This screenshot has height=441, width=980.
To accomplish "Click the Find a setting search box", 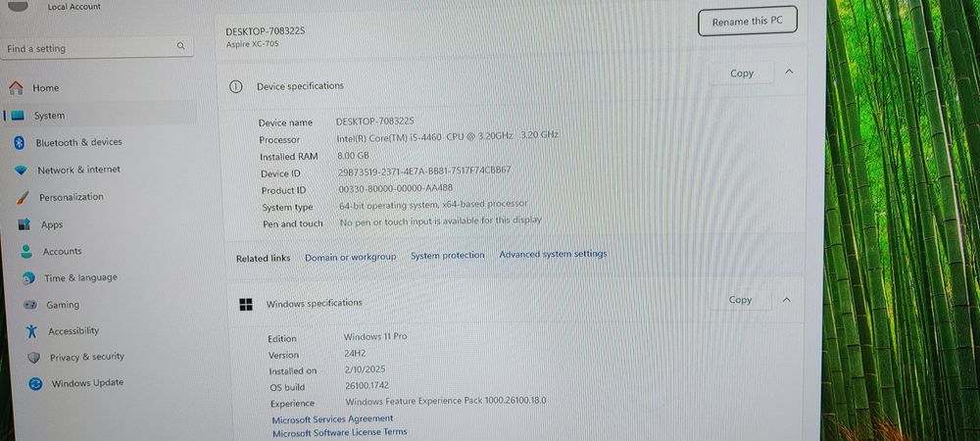I will pyautogui.click(x=97, y=47).
